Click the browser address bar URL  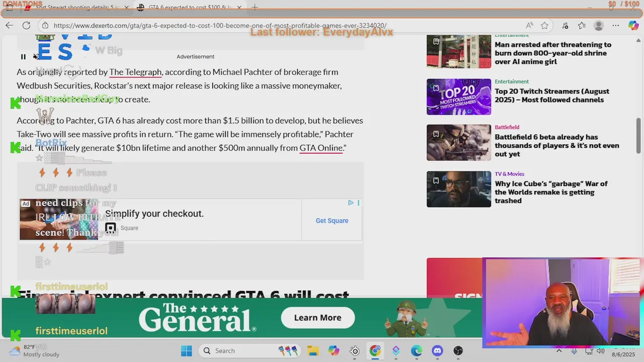click(220, 25)
